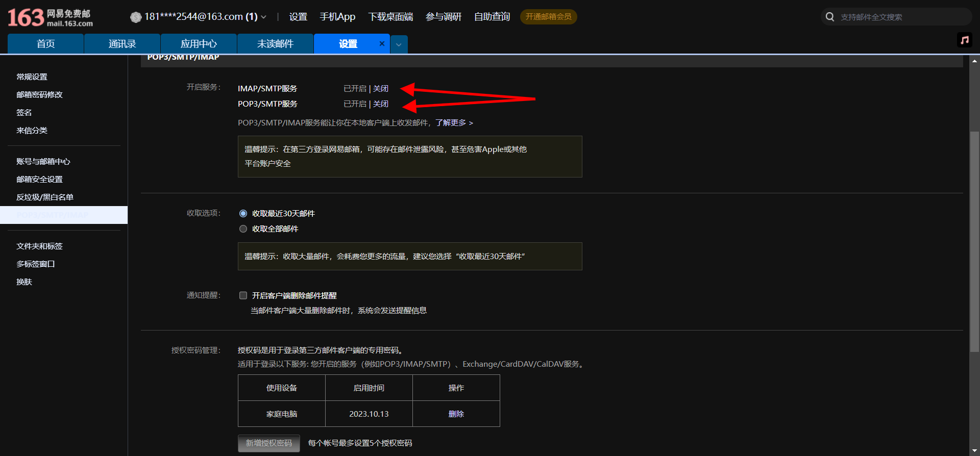Open 邮箱密码修改 in the sidebar

(39, 95)
